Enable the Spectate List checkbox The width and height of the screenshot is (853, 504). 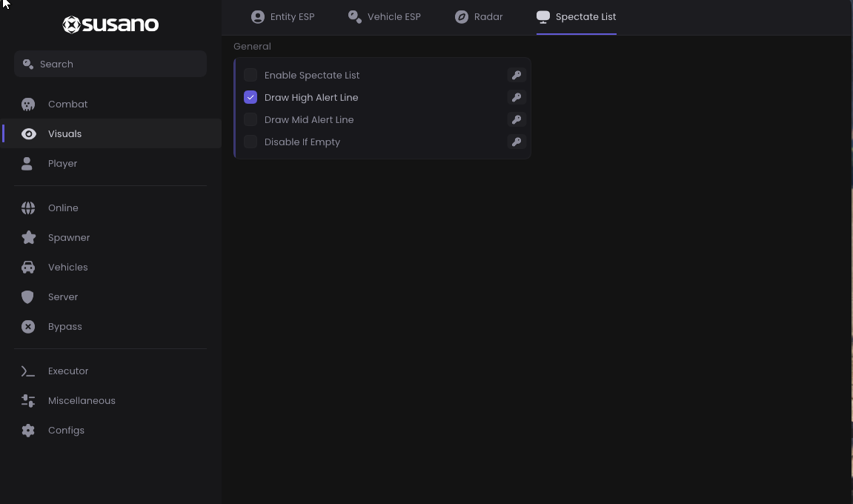click(x=250, y=75)
